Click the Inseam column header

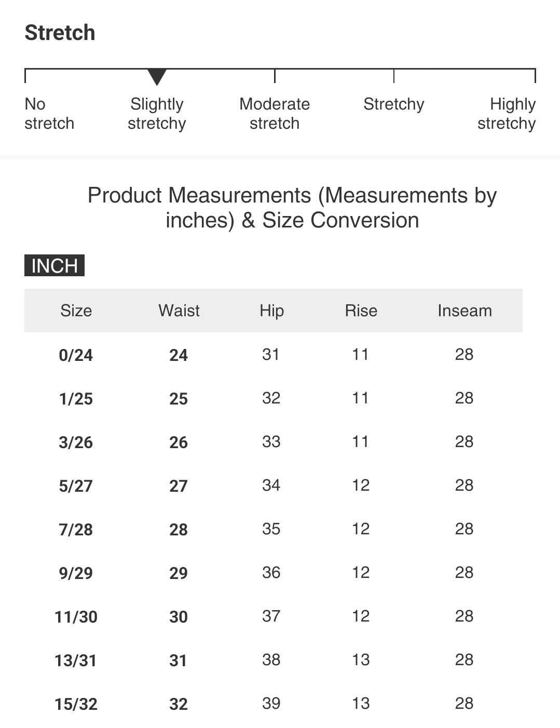click(x=465, y=311)
